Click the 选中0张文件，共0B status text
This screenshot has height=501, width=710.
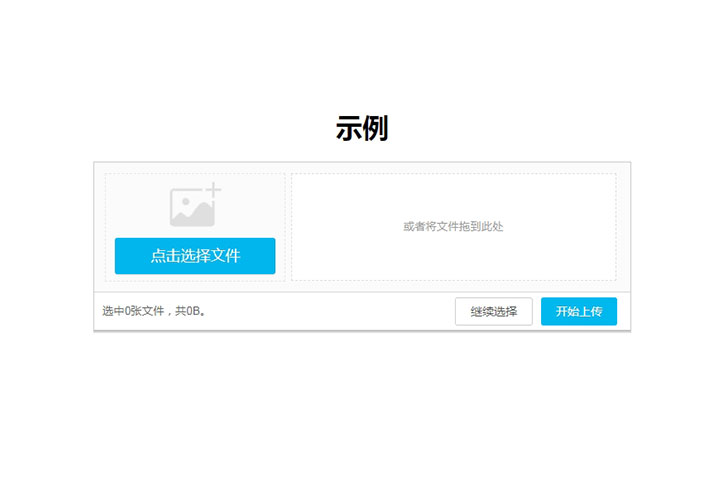[154, 312]
